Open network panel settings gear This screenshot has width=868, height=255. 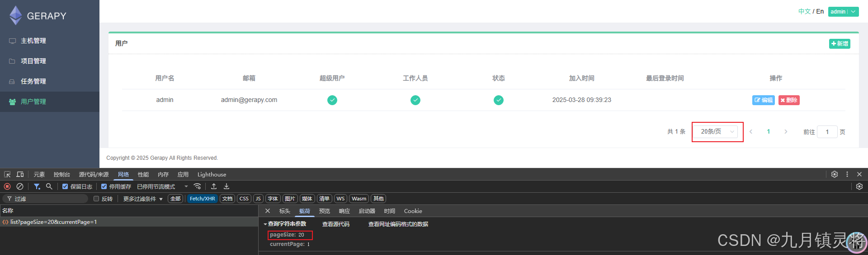pyautogui.click(x=859, y=186)
